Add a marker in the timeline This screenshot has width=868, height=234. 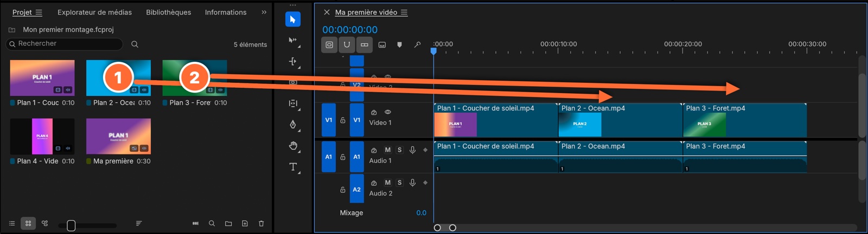pos(400,45)
